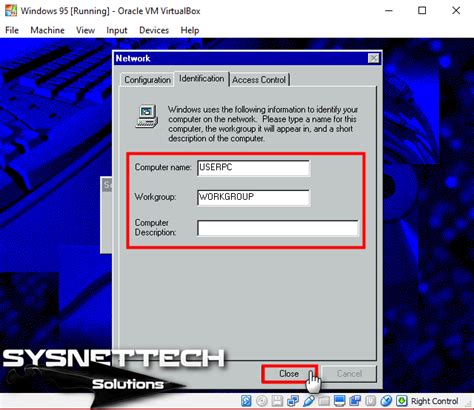Close the Network dialog with its X button
The height and width of the screenshot is (410, 474).
(374, 58)
